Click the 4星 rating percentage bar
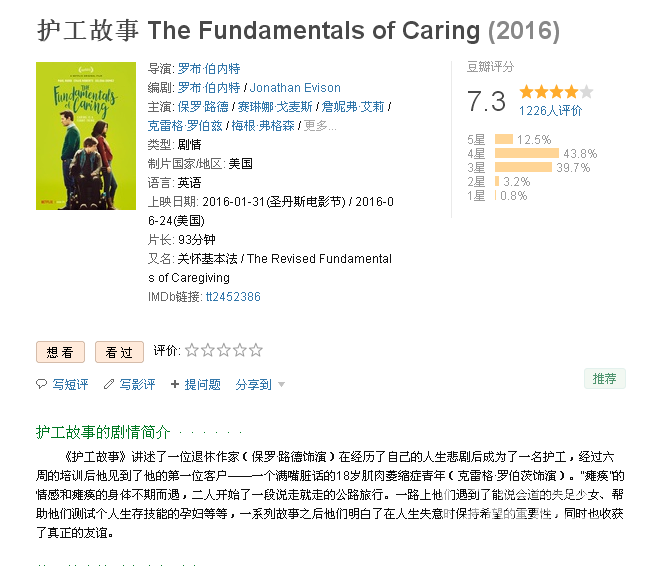 coord(527,153)
